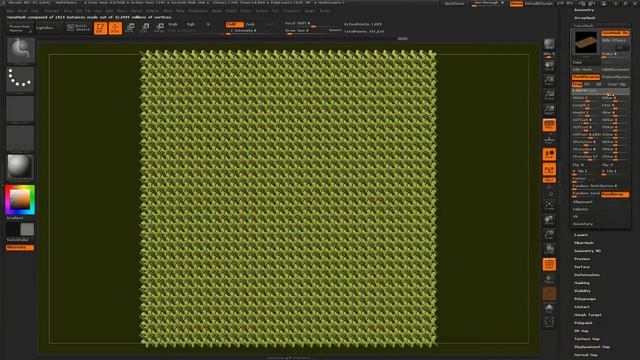
Task: Expand the Colorize section
Action: coord(580,209)
